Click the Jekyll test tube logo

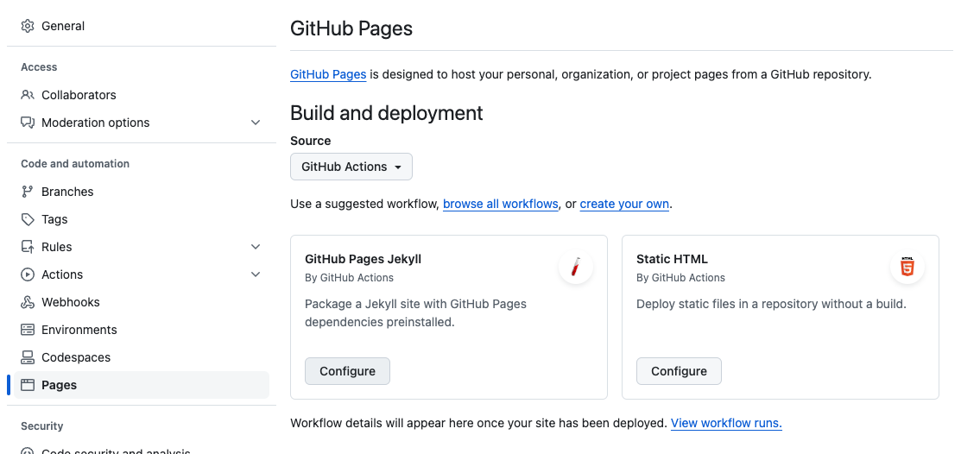(x=576, y=268)
